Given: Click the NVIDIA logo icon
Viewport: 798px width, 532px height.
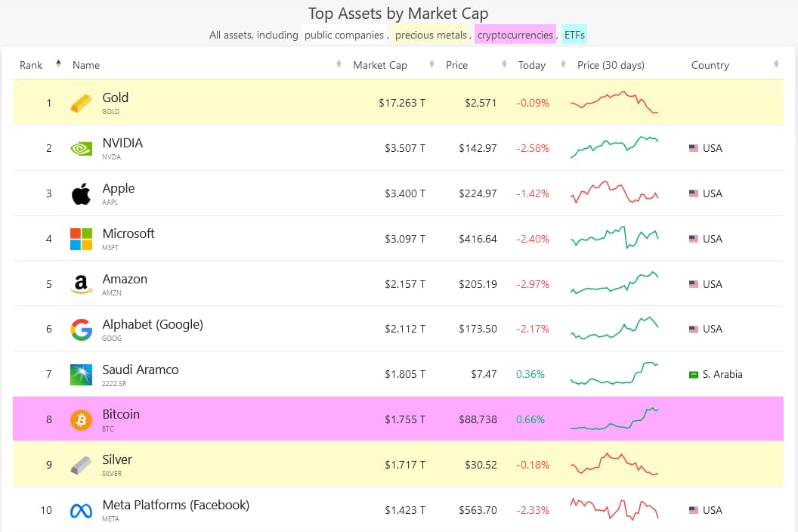Looking at the screenshot, I should coord(81,148).
